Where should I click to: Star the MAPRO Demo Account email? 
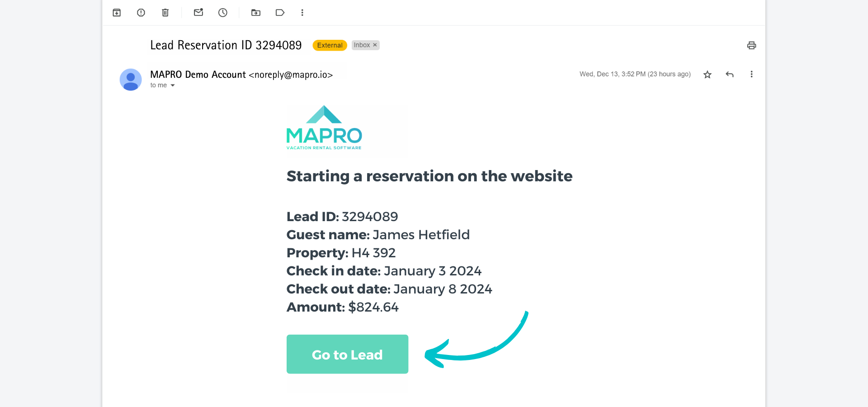[707, 74]
